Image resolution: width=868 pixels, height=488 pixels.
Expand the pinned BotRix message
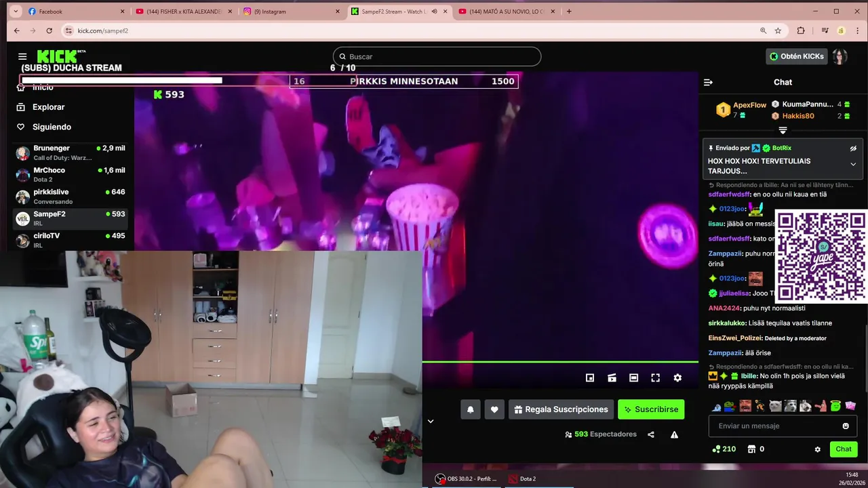(853, 164)
